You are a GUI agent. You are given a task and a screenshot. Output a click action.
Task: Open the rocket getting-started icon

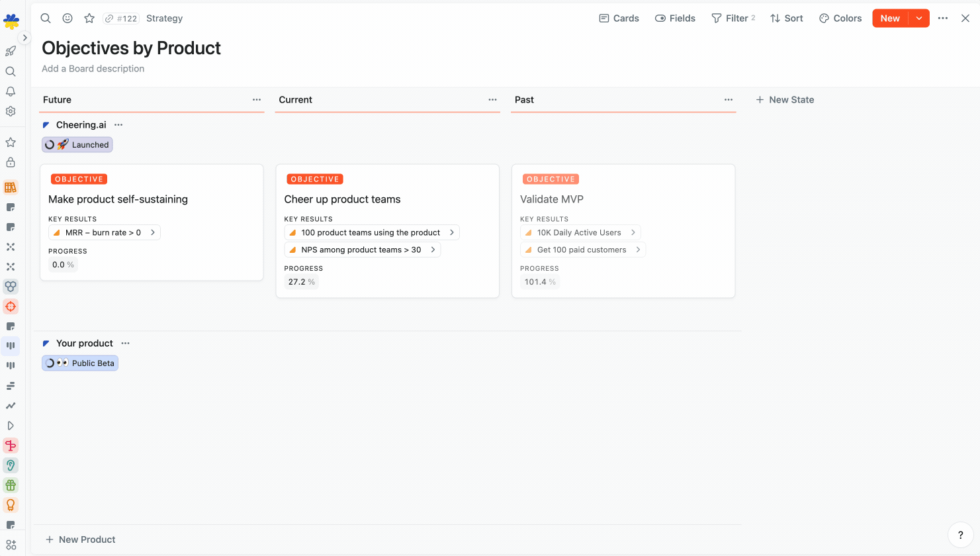(10, 51)
